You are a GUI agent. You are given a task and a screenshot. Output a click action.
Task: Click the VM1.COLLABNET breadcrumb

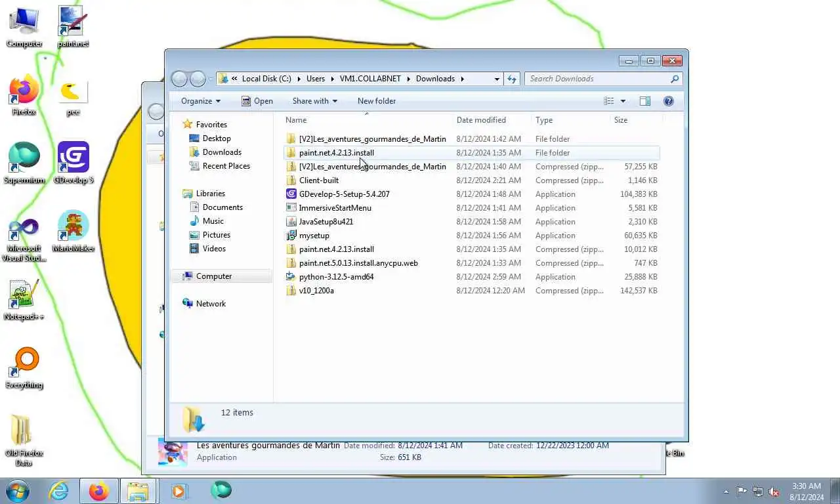pos(370,79)
